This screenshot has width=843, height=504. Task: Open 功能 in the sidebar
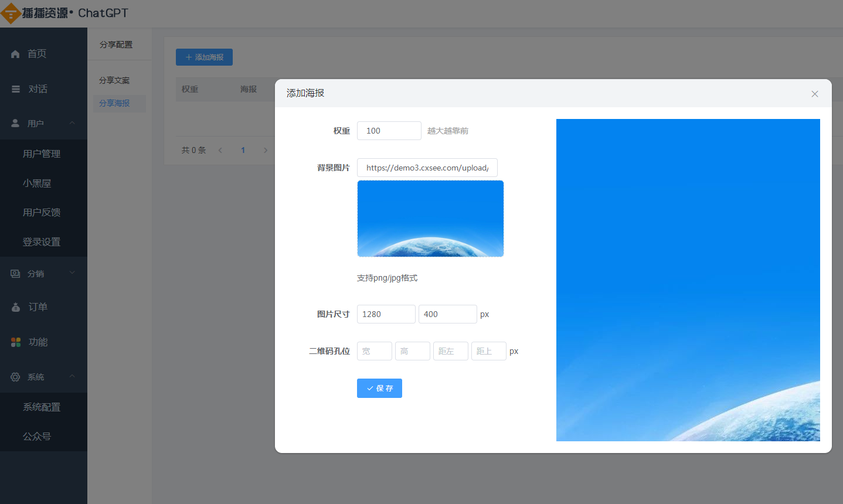(x=43, y=342)
